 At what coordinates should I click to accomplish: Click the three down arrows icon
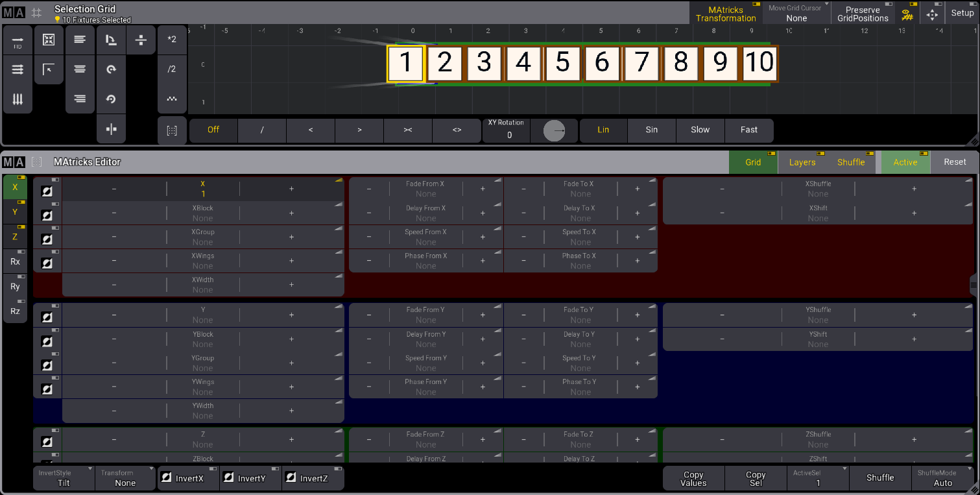pos(18,99)
